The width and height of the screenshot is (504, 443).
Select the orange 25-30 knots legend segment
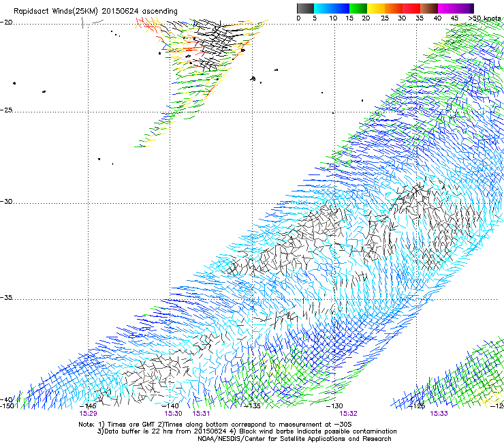(x=394, y=8)
